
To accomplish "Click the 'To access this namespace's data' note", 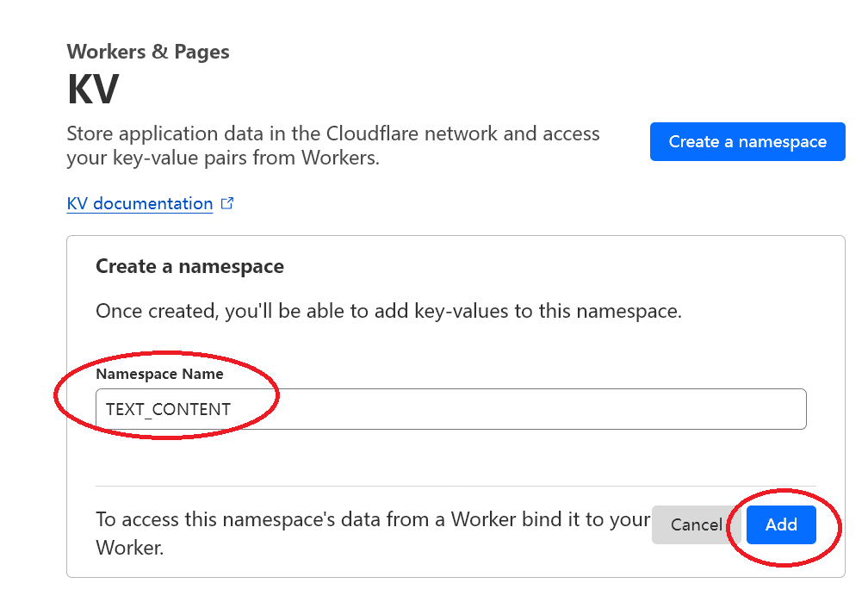I will point(373,533).
